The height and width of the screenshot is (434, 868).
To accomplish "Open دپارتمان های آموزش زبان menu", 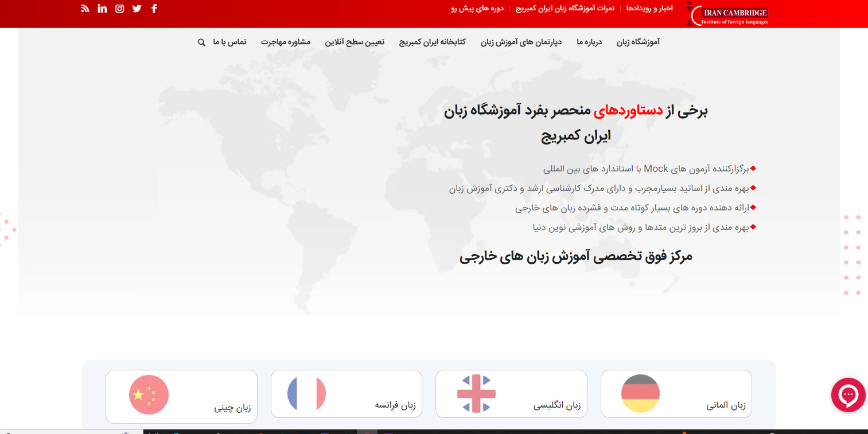I will [x=521, y=42].
